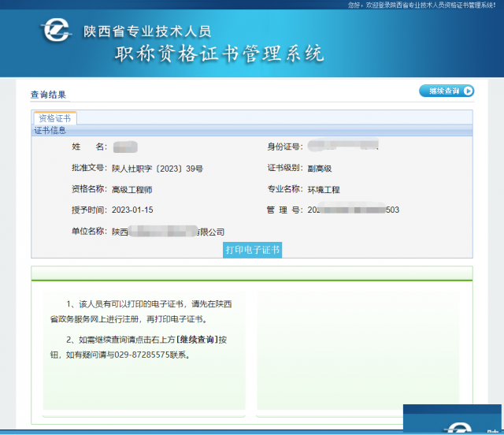Click specialty value 环境工程
This screenshot has width=504, height=435.
pyautogui.click(x=324, y=189)
